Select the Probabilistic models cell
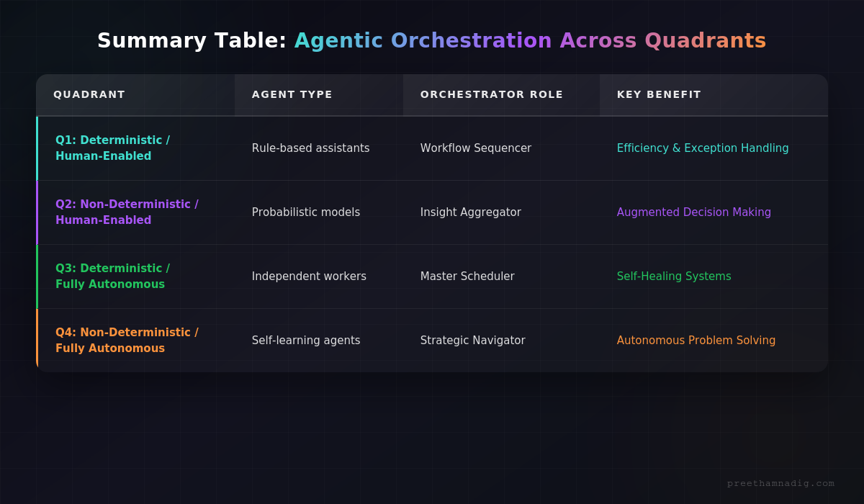The height and width of the screenshot is (504, 864). [305, 212]
